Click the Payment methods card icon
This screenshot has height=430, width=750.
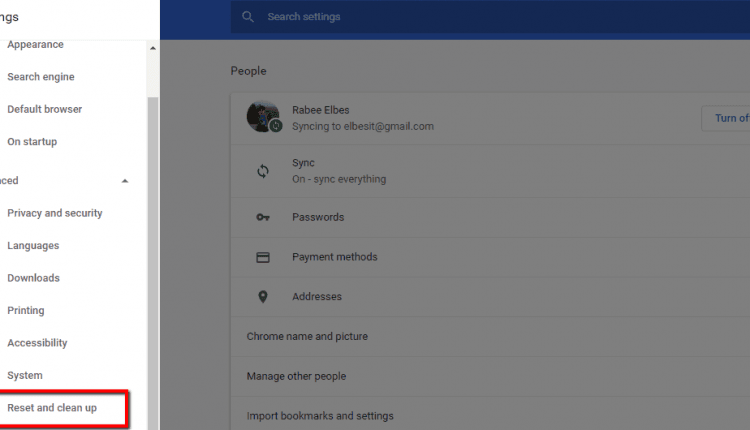click(263, 257)
